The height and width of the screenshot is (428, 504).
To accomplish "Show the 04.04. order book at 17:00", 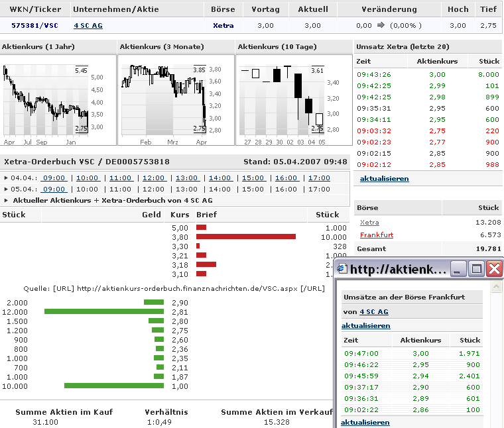I will 319,178.
